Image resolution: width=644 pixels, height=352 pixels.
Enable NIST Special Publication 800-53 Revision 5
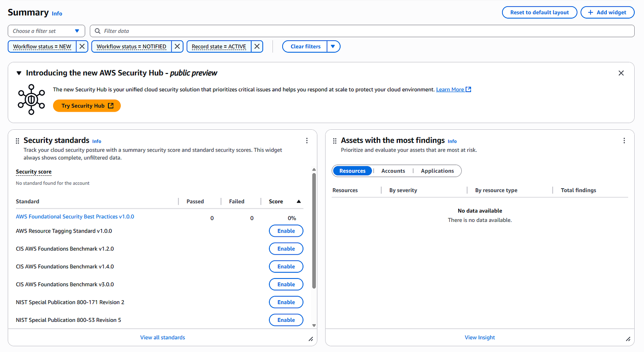pyautogui.click(x=286, y=320)
